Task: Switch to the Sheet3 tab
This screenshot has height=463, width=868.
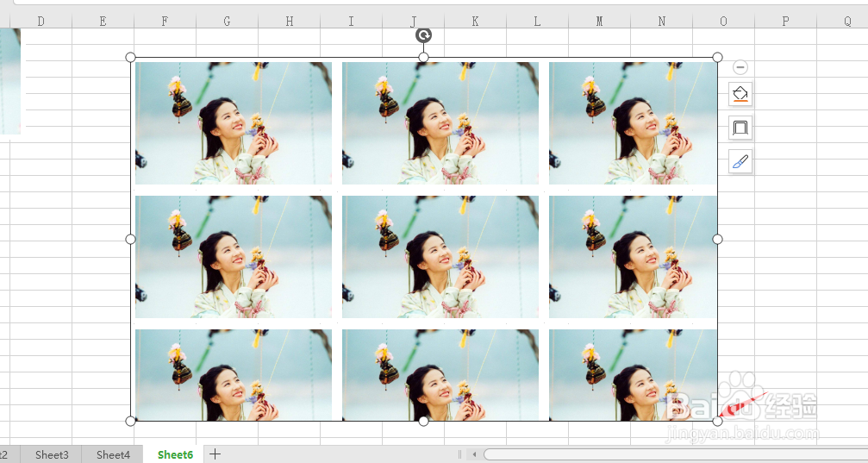Action: pyautogui.click(x=52, y=454)
